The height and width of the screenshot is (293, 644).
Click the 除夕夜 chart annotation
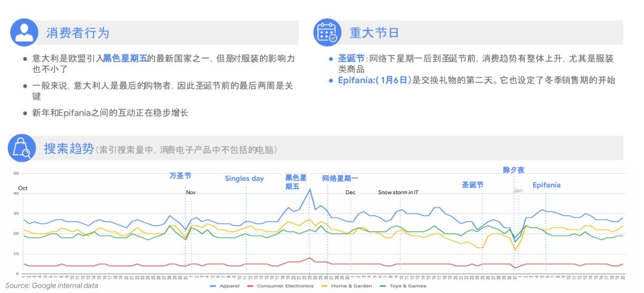coord(513,169)
